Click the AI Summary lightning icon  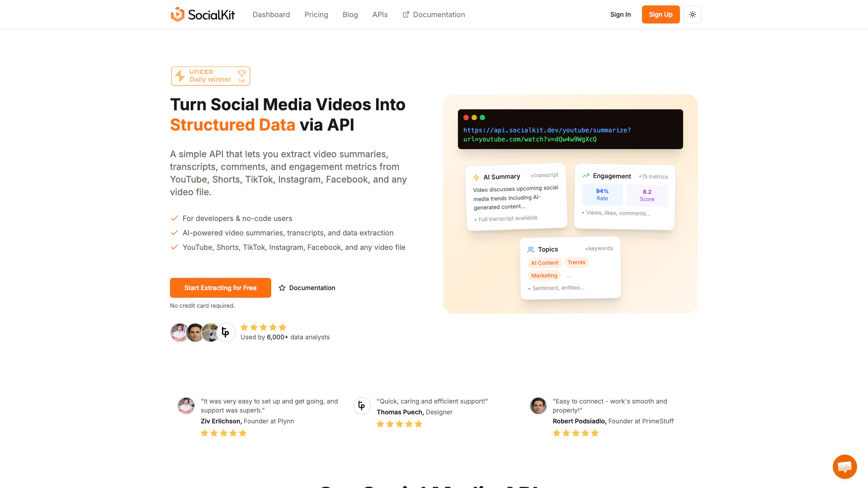pos(476,178)
